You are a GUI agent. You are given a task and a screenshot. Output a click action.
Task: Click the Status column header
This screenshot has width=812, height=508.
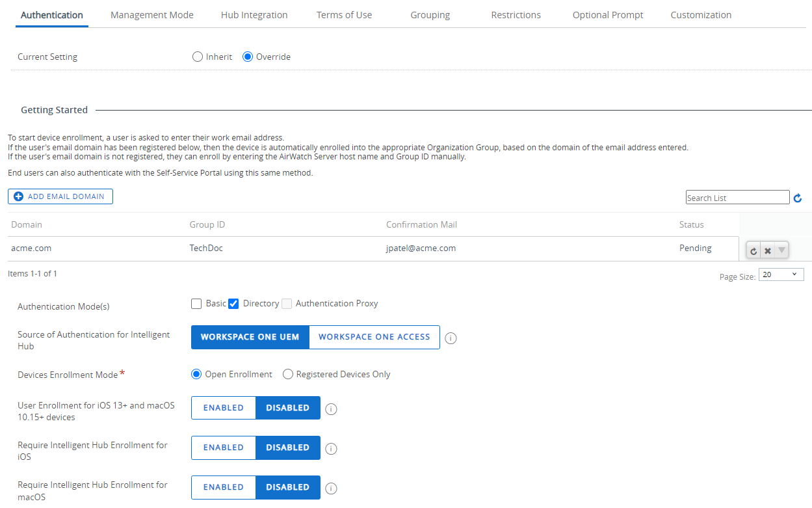(x=692, y=224)
